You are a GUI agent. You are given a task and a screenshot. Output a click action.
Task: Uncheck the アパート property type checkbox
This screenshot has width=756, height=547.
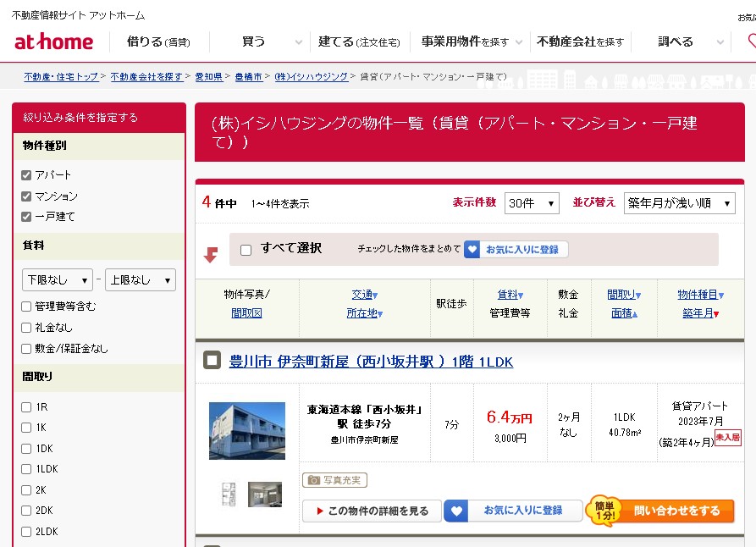pyautogui.click(x=27, y=175)
